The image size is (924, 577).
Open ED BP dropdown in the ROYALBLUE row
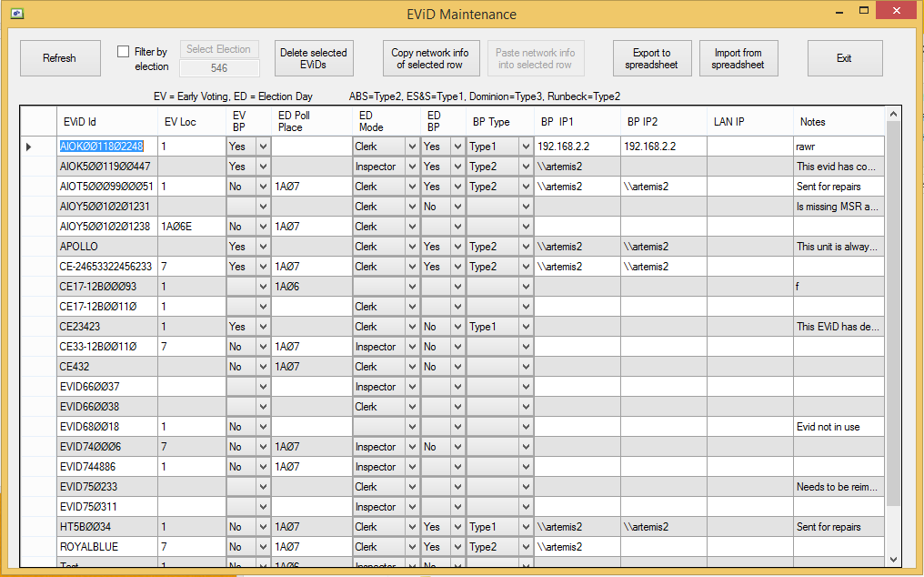pyautogui.click(x=457, y=547)
